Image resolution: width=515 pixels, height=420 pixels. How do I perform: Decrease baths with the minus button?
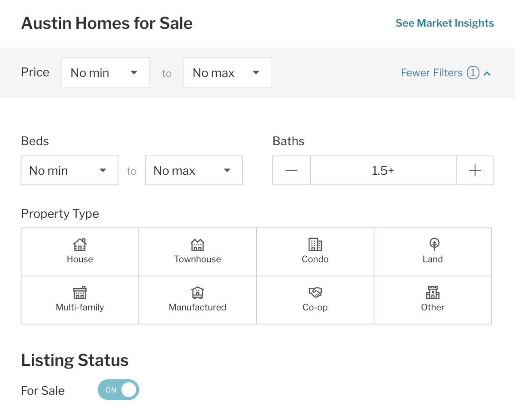click(x=291, y=170)
